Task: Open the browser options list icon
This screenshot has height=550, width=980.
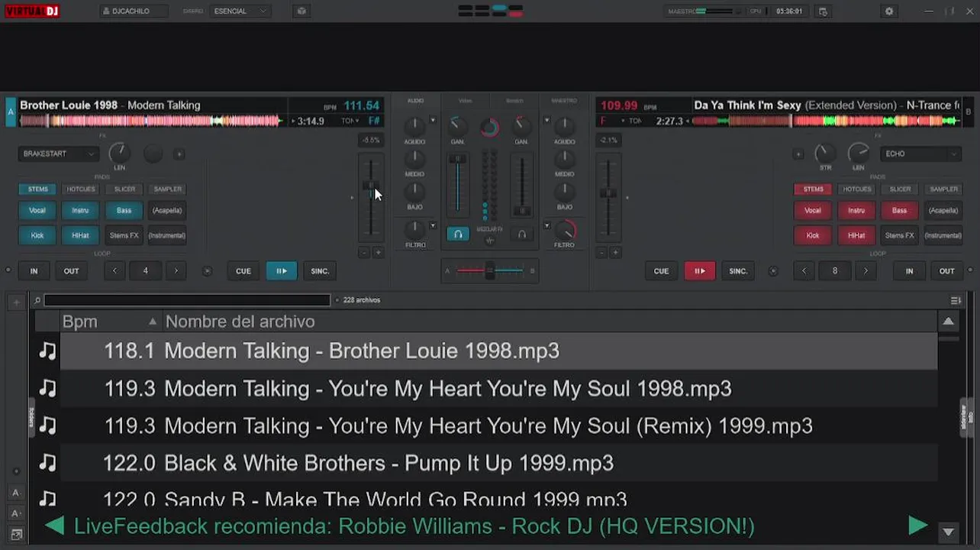Action: tap(956, 301)
